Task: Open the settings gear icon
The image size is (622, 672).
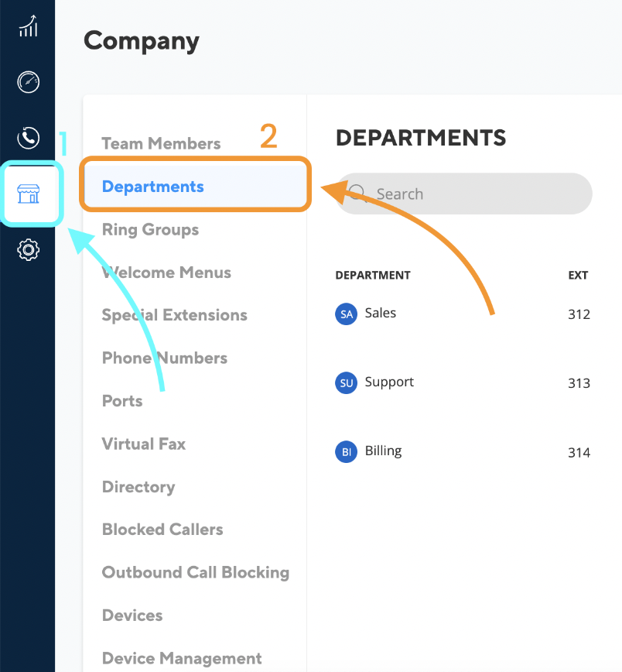Action: [x=29, y=249]
